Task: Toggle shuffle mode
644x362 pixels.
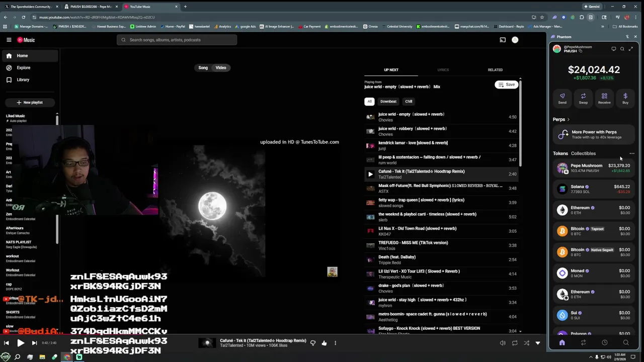Action: point(526,343)
